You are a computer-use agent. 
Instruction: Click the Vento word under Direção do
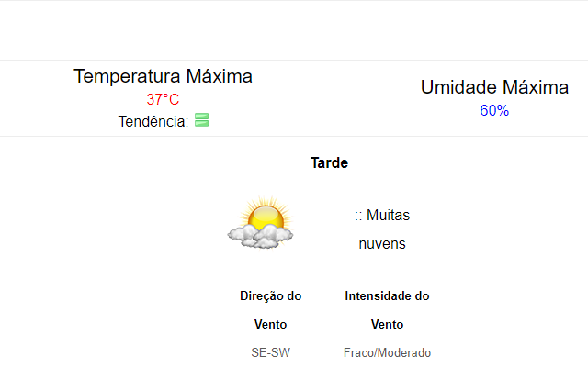(271, 324)
